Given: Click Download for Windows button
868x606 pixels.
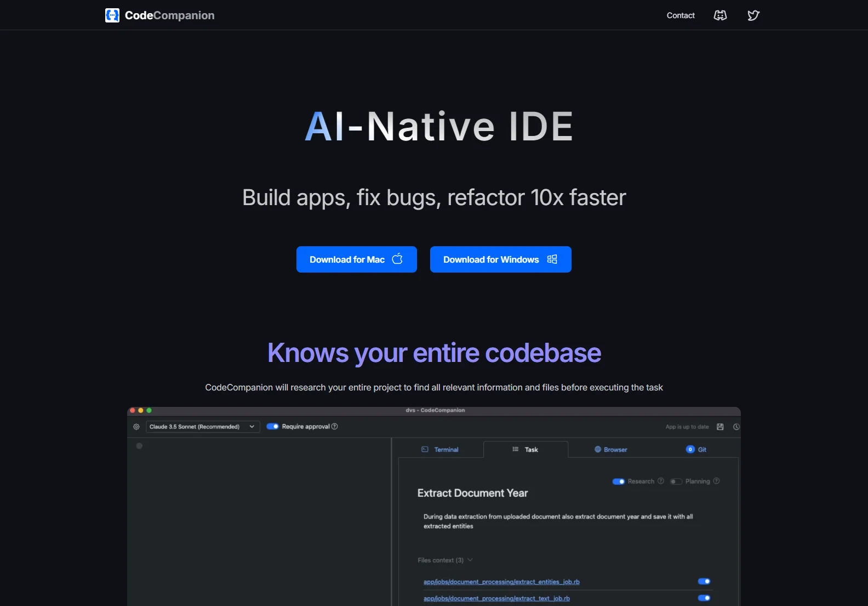Looking at the screenshot, I should (x=501, y=259).
